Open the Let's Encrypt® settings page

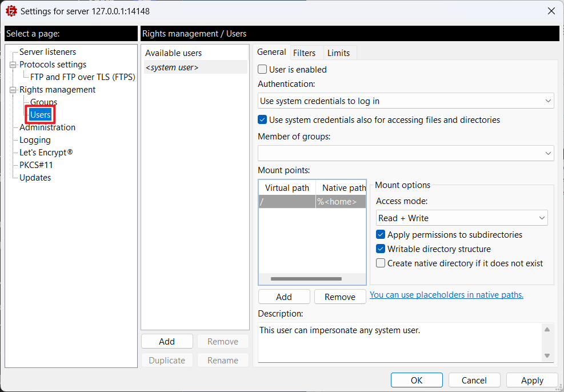[x=46, y=153]
